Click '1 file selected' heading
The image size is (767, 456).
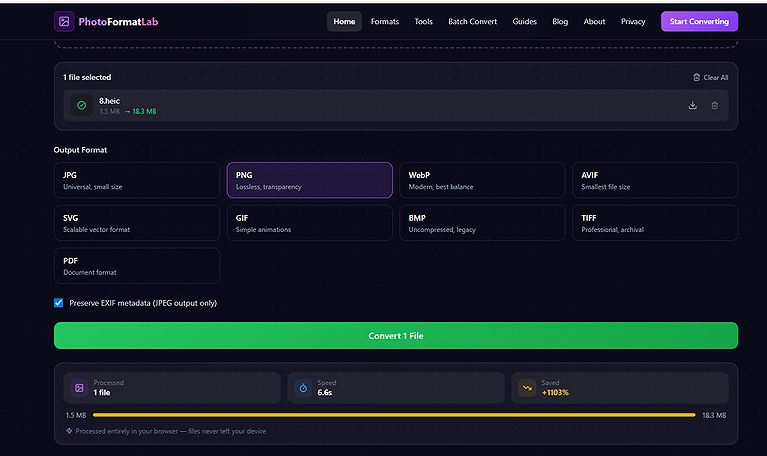[x=87, y=77]
